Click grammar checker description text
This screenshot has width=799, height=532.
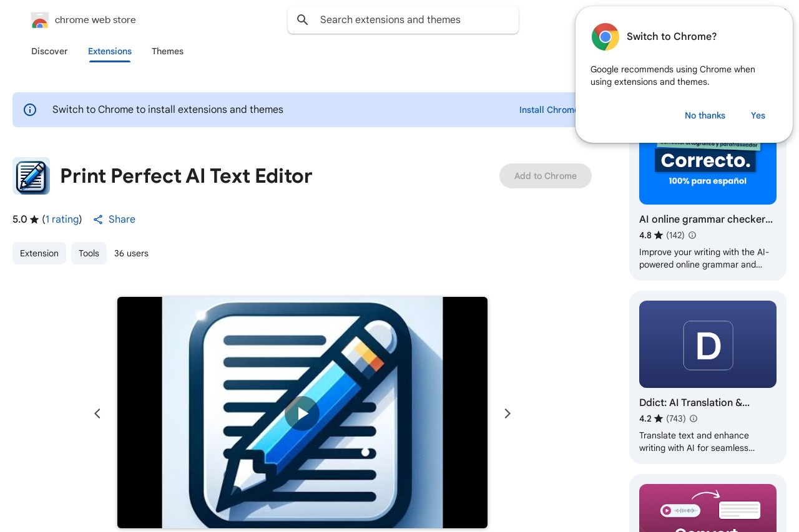pos(704,258)
